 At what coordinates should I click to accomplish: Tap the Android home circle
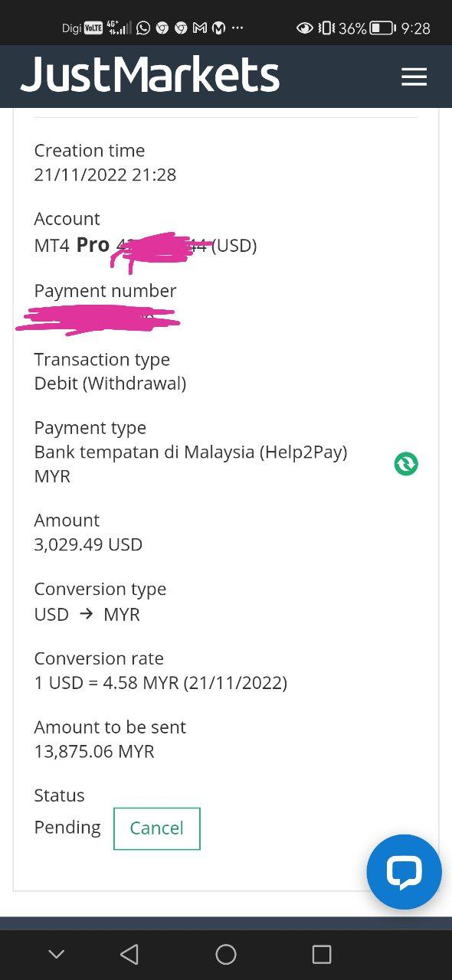(x=226, y=954)
